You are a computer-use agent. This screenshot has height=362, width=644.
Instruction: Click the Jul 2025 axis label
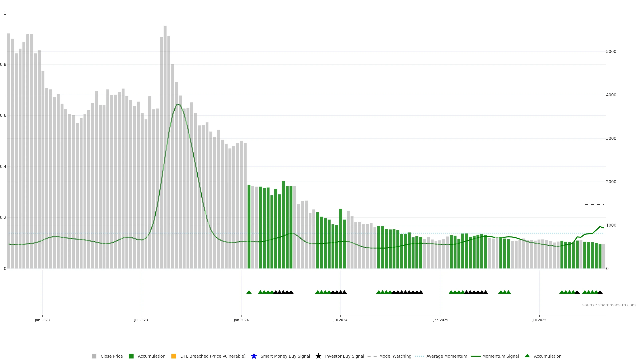point(539,320)
